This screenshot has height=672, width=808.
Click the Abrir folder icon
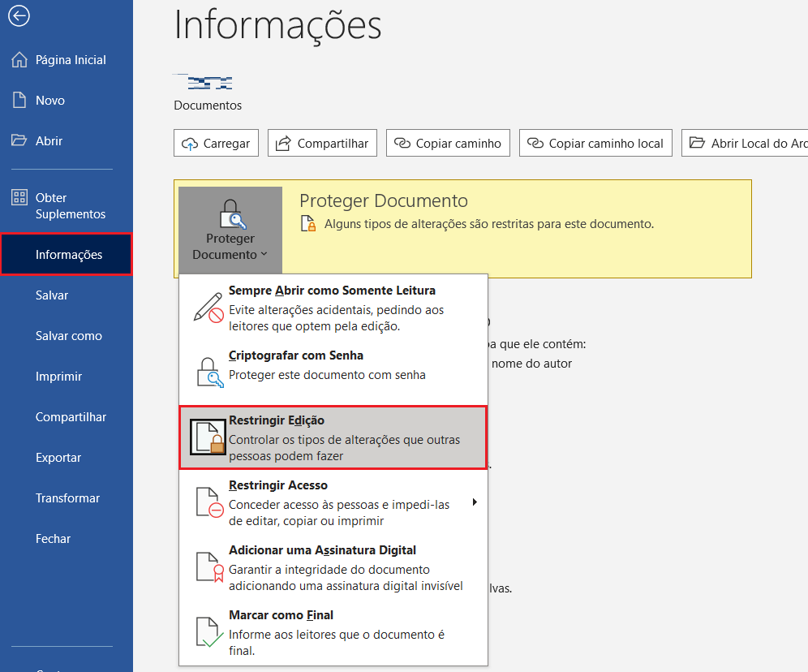click(x=20, y=141)
